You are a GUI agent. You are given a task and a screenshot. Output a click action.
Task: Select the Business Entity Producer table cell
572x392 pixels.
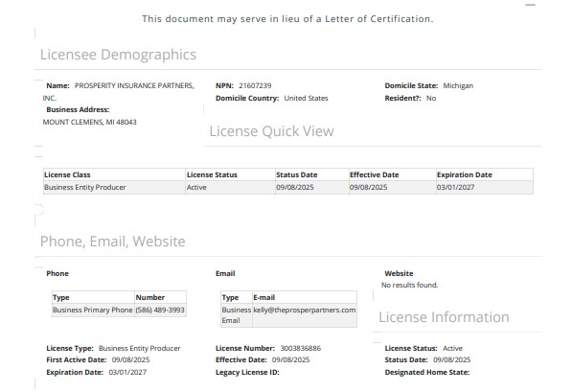point(114,187)
